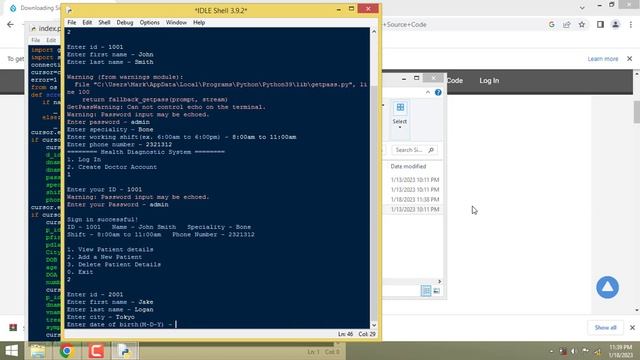
Task: Go back in Chrome browser
Action: click(x=11, y=24)
